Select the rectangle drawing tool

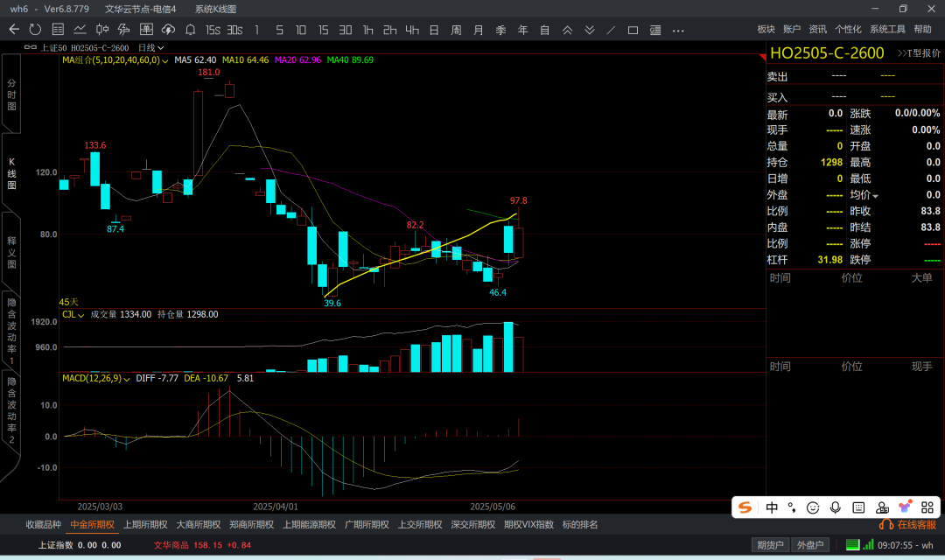633,30
